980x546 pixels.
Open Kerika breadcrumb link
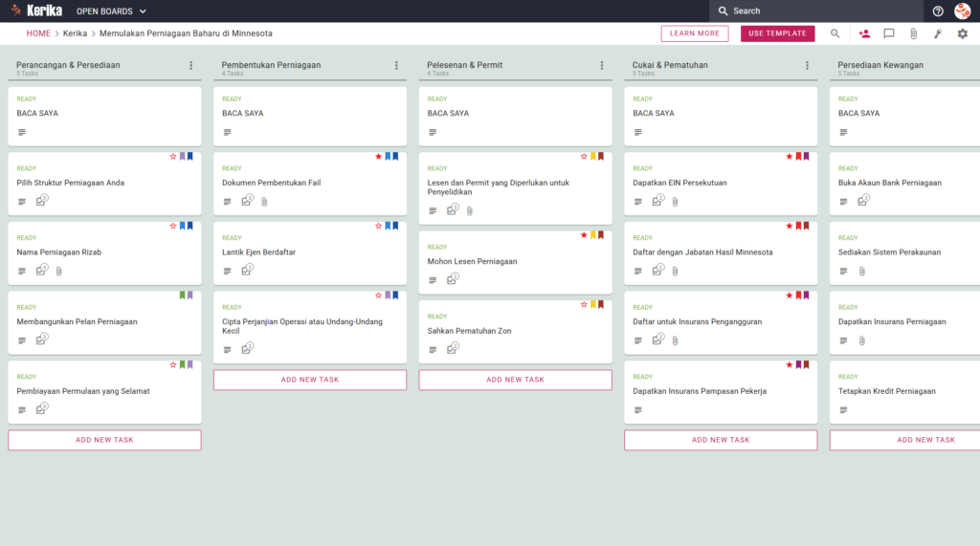click(x=75, y=33)
